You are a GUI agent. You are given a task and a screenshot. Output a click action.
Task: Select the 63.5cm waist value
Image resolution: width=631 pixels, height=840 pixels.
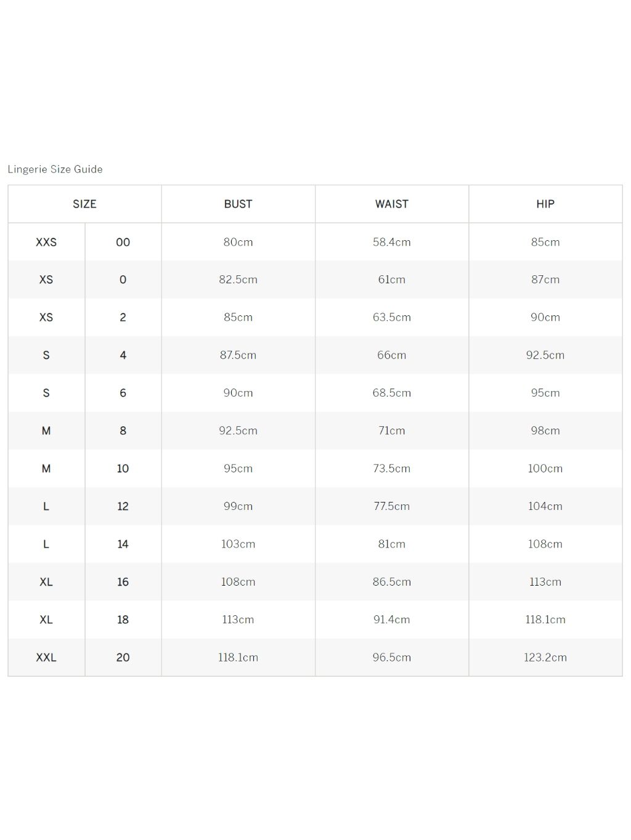pos(392,317)
